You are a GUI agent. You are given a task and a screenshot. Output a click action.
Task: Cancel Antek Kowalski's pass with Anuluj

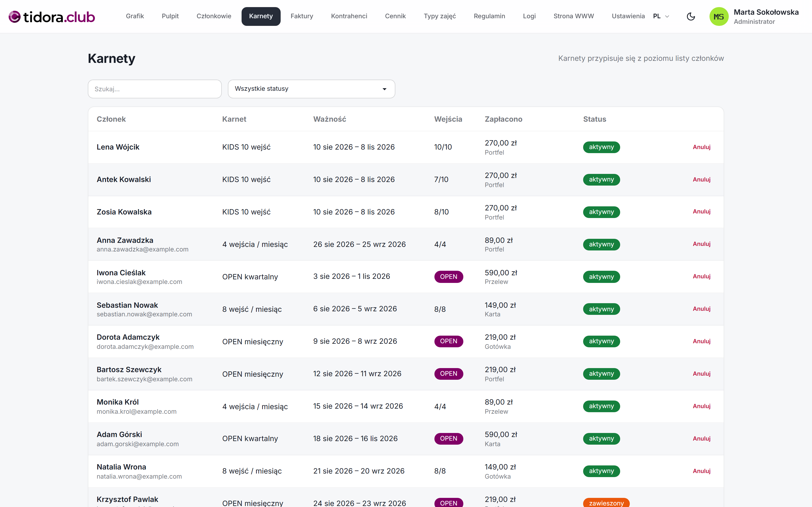coord(701,179)
